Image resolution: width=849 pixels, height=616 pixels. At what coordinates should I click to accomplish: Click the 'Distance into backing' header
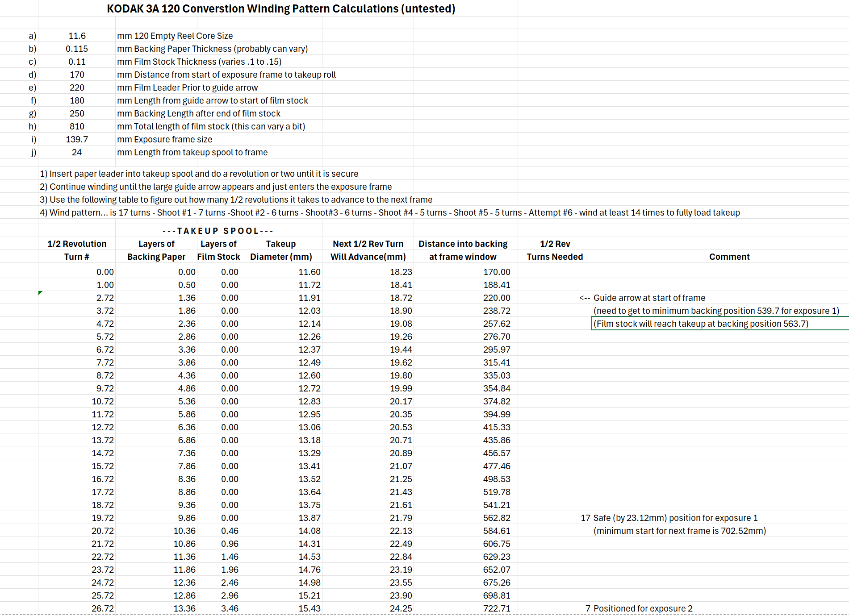coord(463,244)
